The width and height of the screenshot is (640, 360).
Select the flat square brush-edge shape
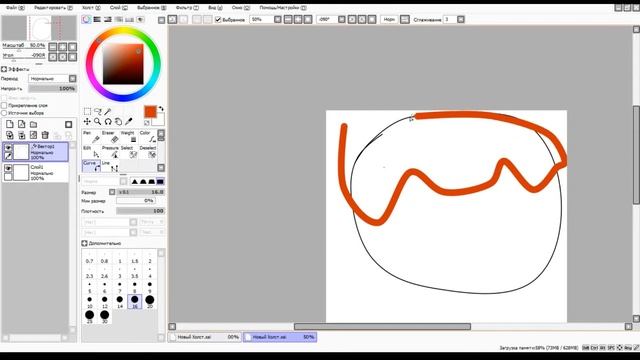tap(160, 181)
